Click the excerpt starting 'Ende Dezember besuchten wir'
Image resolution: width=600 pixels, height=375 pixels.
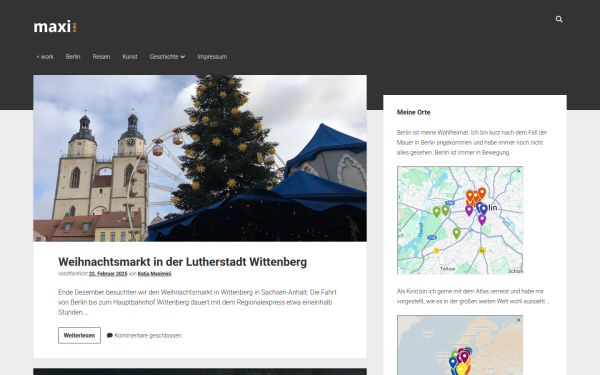197,302
